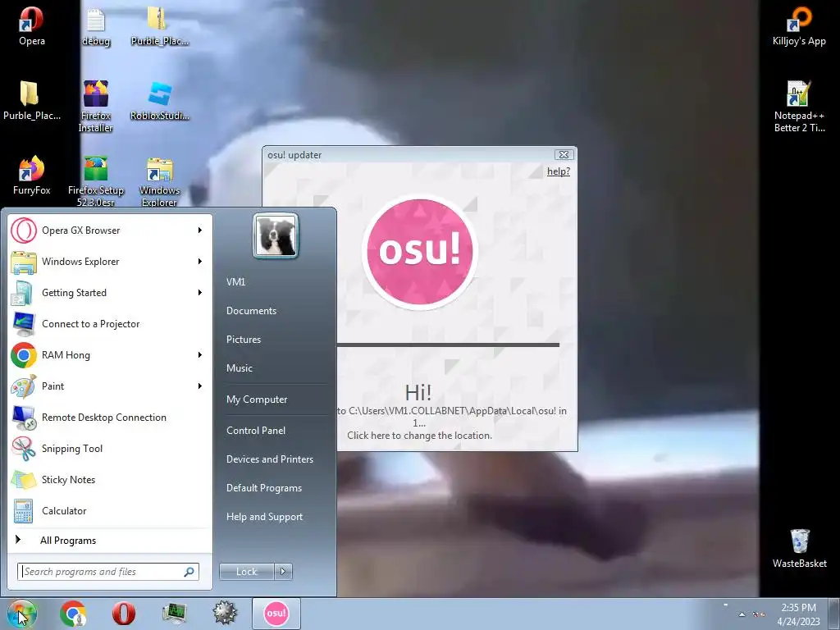Launch the Snipping Tool
The image size is (840, 630).
coord(110,449)
